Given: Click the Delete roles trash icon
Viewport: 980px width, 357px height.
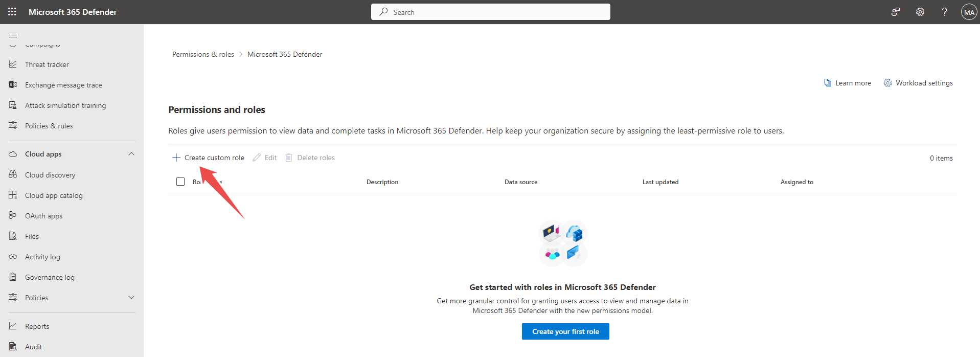Looking at the screenshot, I should pyautogui.click(x=289, y=158).
